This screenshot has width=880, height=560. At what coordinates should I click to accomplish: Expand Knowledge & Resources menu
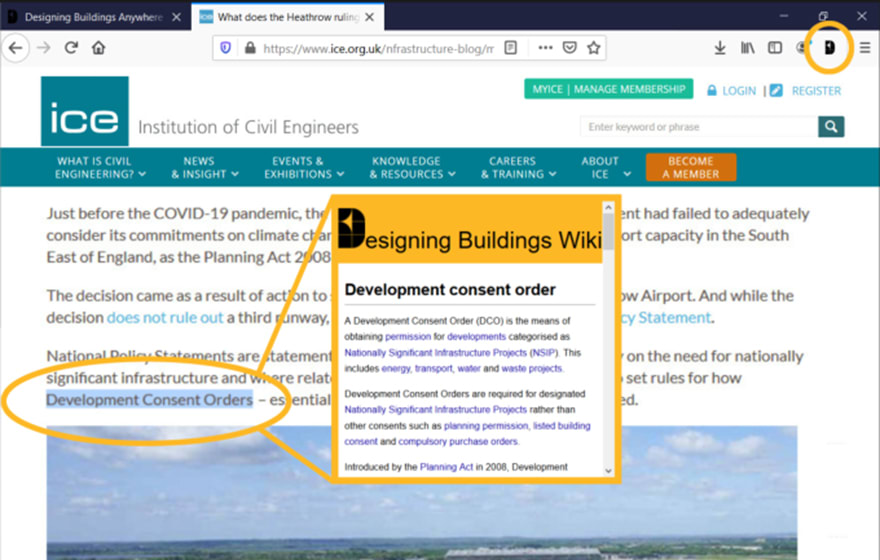[412, 168]
